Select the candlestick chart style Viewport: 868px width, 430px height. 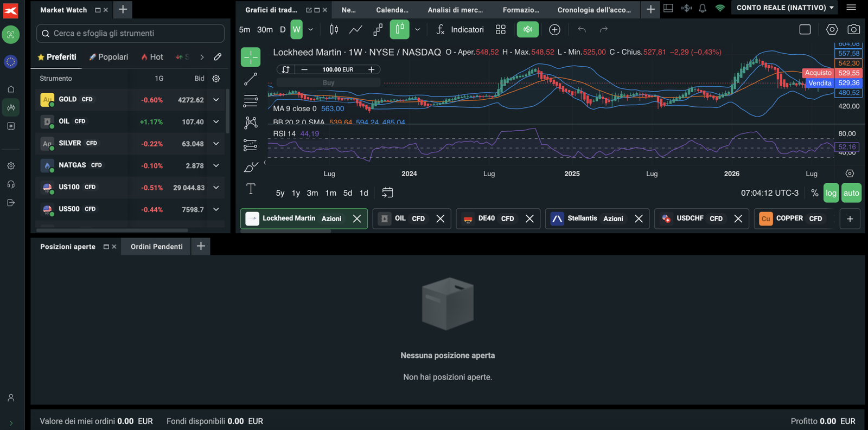(399, 29)
